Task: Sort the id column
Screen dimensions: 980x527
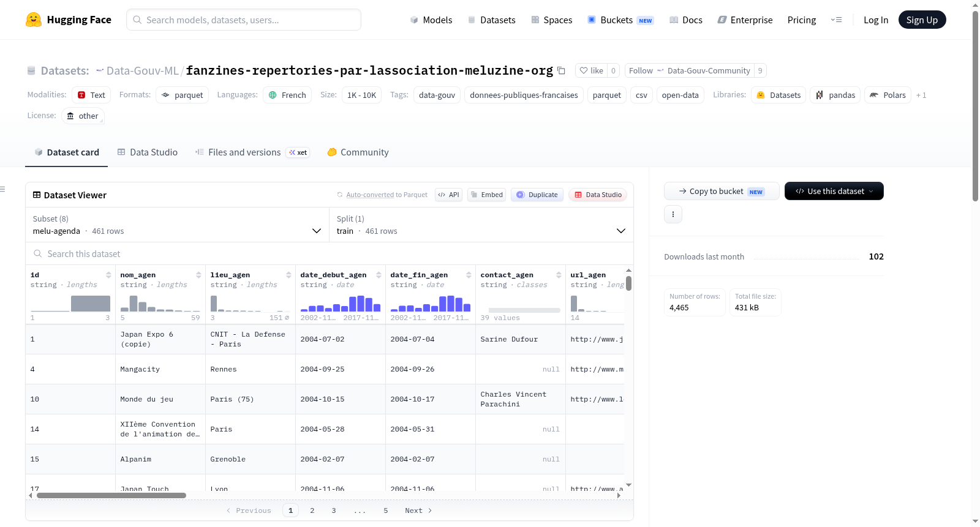Action: point(108,275)
